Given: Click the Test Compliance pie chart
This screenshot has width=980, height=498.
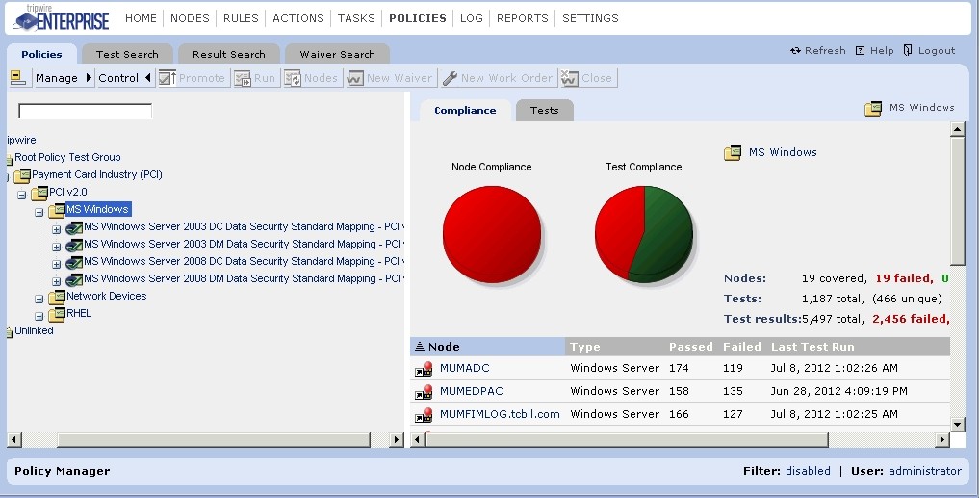Looking at the screenshot, I should tap(644, 235).
